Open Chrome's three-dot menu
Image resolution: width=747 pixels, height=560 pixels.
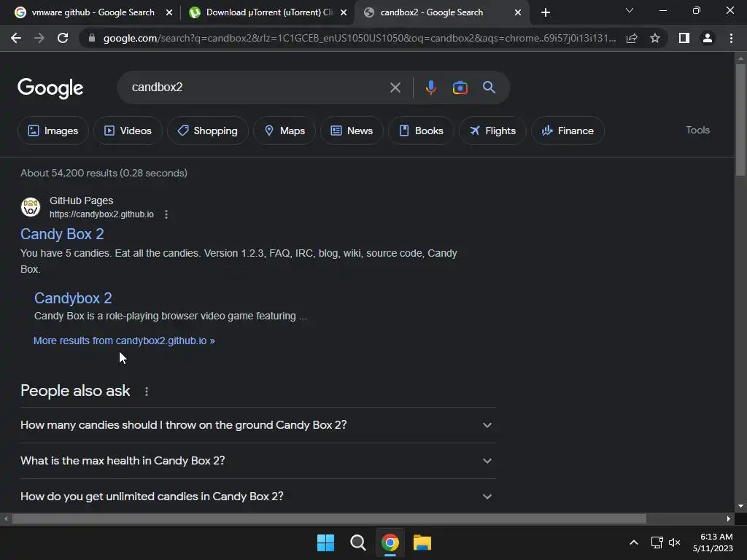pyautogui.click(x=731, y=38)
